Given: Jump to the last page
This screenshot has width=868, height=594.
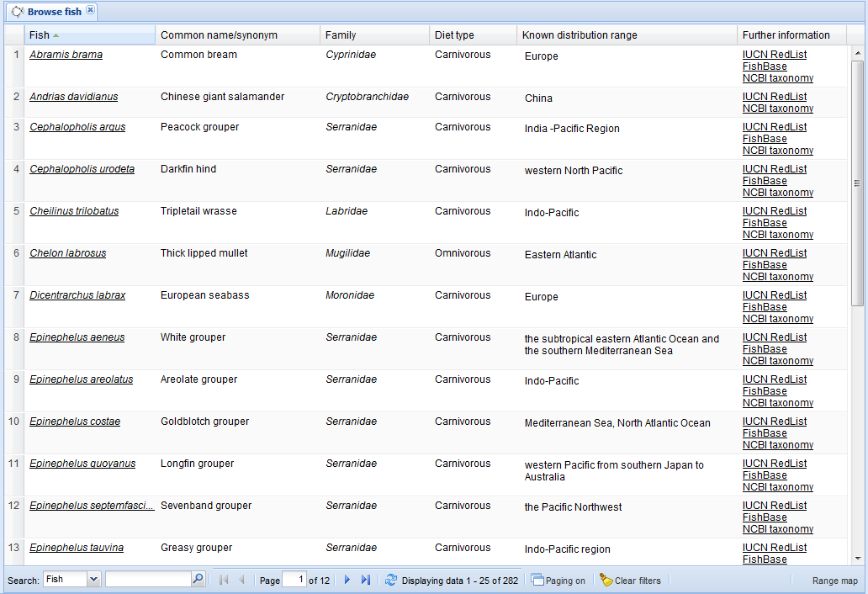Looking at the screenshot, I should 365,580.
